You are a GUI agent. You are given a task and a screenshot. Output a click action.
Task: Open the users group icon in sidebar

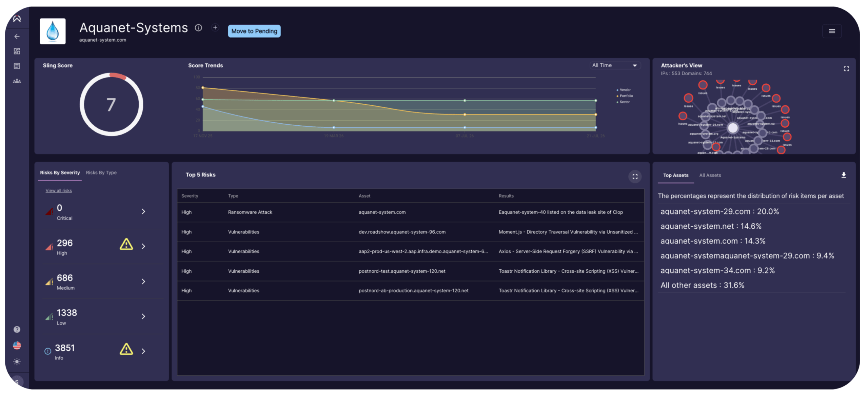point(17,81)
